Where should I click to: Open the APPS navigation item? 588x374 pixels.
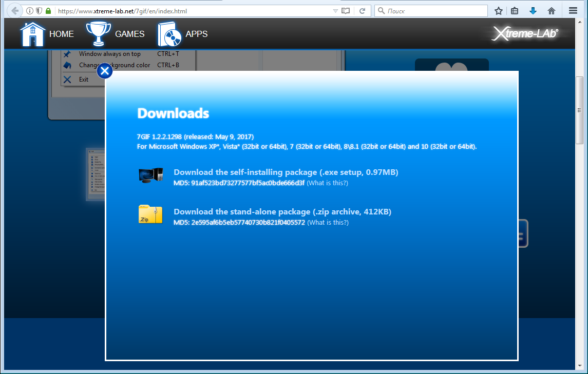tap(197, 34)
